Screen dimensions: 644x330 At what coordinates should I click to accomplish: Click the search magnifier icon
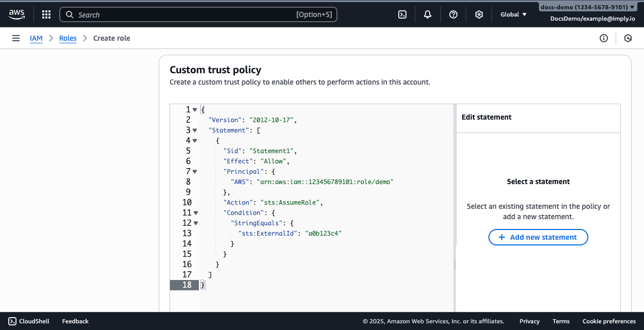pyautogui.click(x=70, y=15)
